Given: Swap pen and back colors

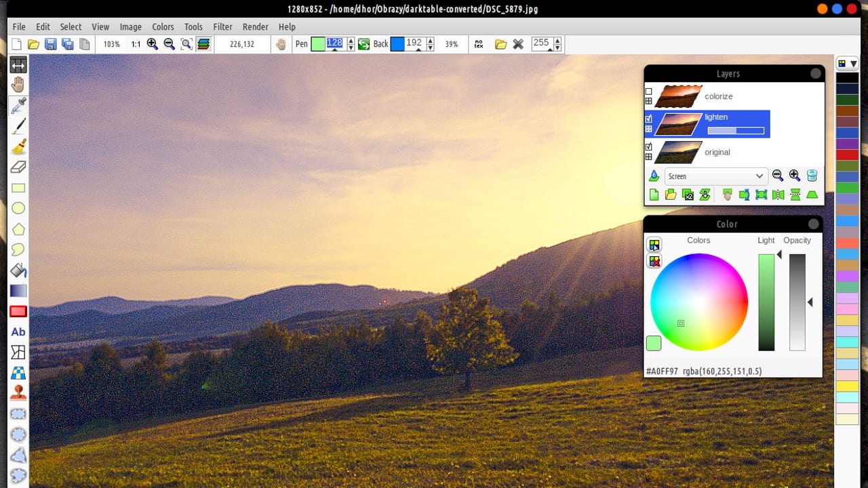Looking at the screenshot, I should point(364,44).
